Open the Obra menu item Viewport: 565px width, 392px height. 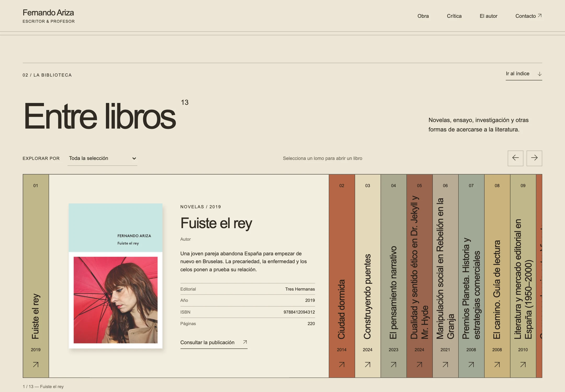pos(423,16)
